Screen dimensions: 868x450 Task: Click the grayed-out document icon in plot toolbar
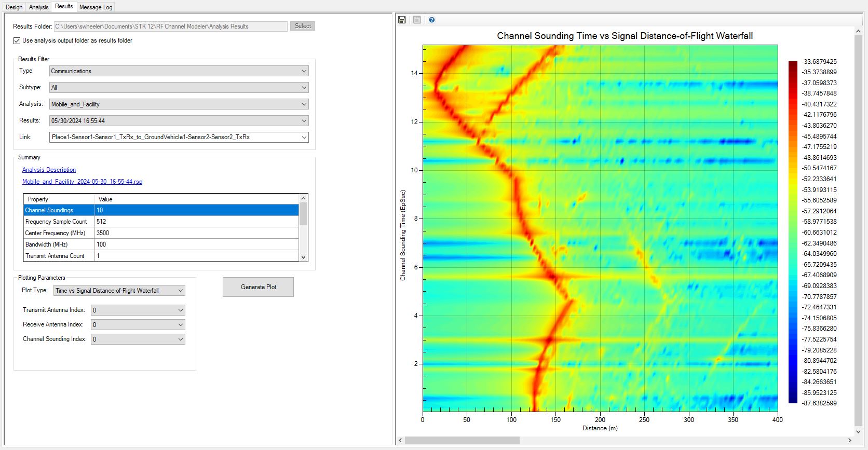point(417,20)
